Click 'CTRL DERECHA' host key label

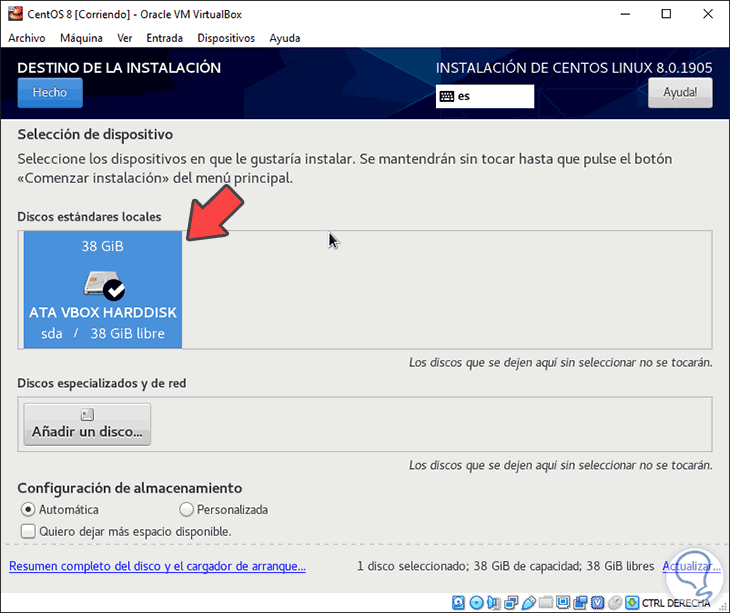click(676, 603)
